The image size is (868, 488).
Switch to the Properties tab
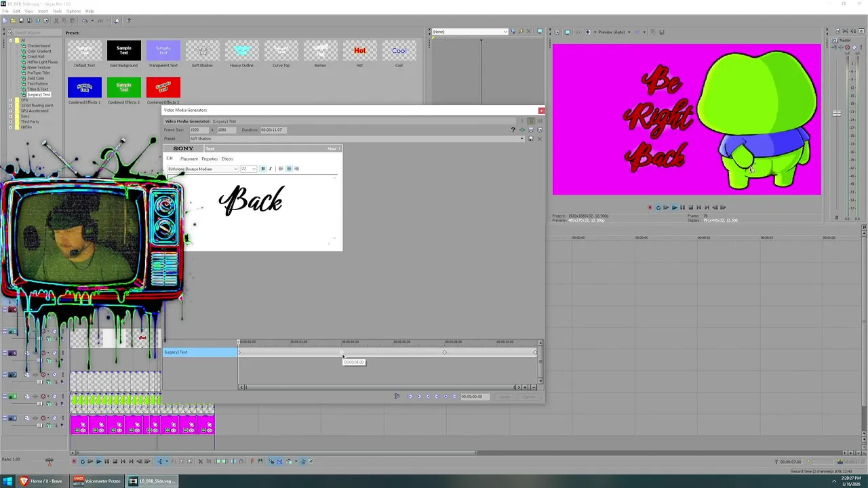210,159
